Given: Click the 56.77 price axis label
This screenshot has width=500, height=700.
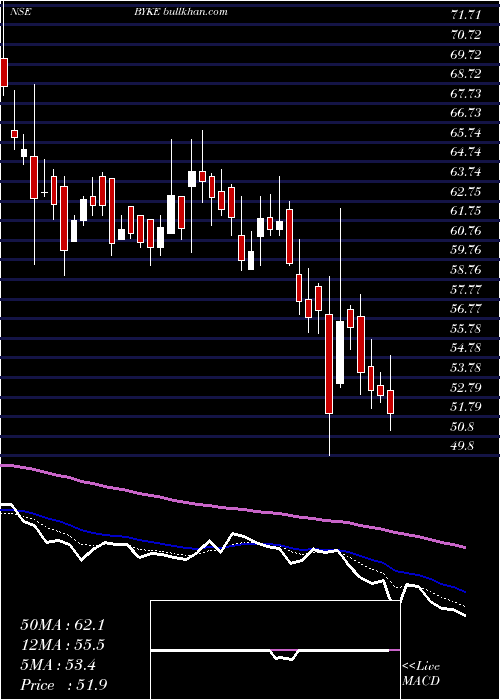Looking at the screenshot, I should pyautogui.click(x=466, y=309).
